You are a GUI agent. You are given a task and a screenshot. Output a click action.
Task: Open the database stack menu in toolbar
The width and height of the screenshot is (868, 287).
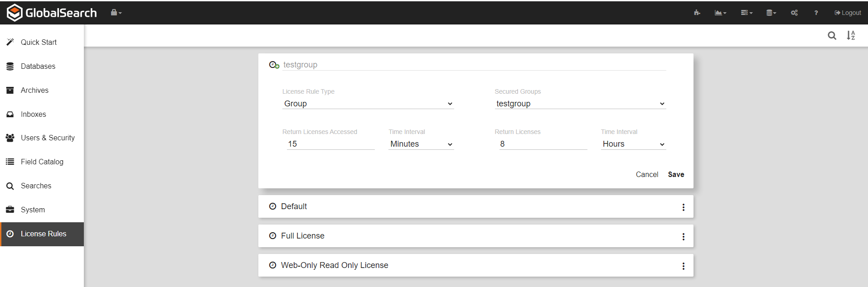point(771,13)
